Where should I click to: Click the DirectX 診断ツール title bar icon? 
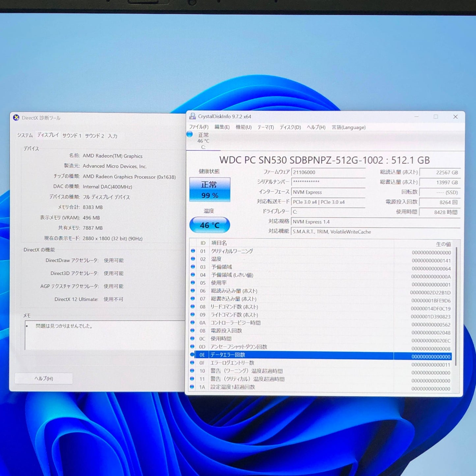16,118
